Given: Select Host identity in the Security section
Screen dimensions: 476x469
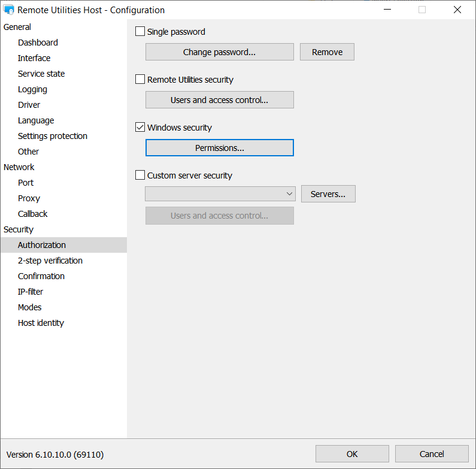Looking at the screenshot, I should tap(41, 323).
